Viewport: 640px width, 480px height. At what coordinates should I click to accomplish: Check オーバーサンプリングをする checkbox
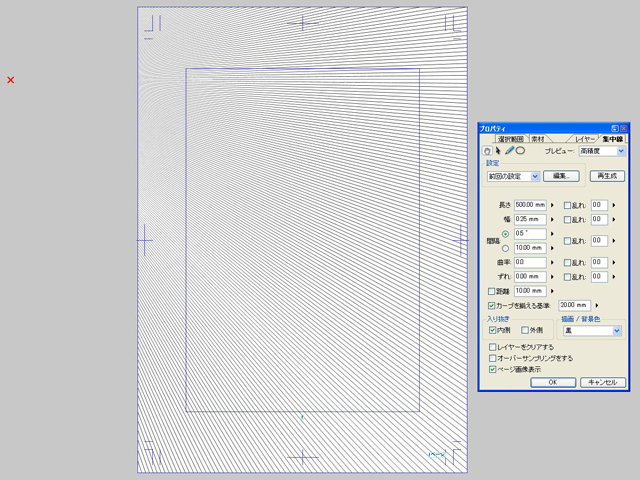pos(493,358)
